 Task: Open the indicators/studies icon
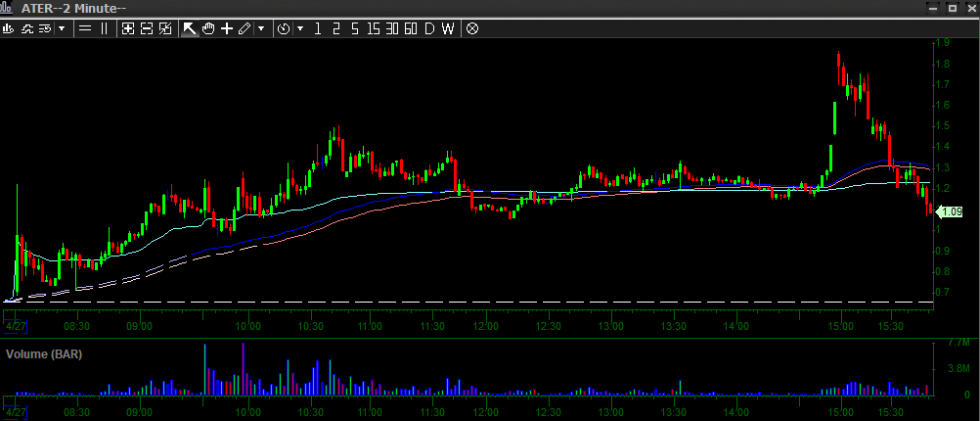(26, 28)
